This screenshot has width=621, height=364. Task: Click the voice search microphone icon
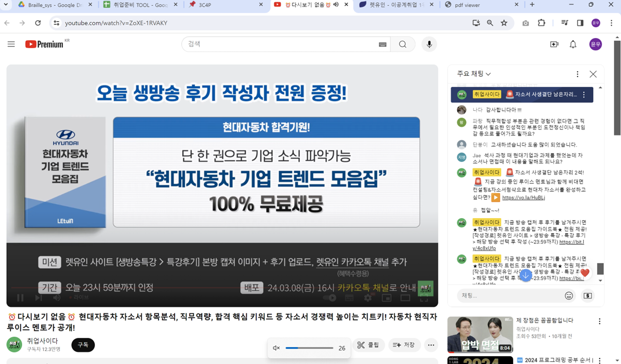(x=429, y=44)
